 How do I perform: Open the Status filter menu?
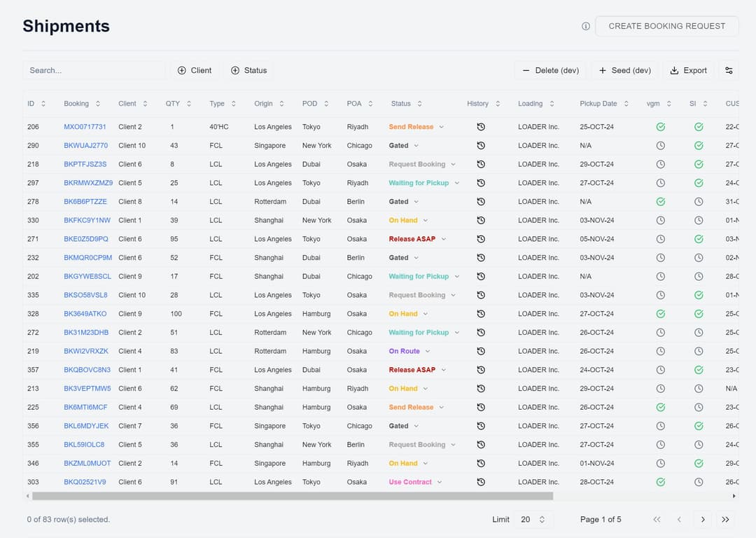point(248,70)
